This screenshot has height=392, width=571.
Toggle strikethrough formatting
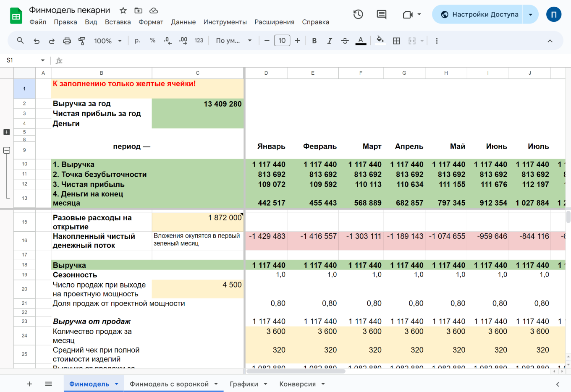click(345, 41)
